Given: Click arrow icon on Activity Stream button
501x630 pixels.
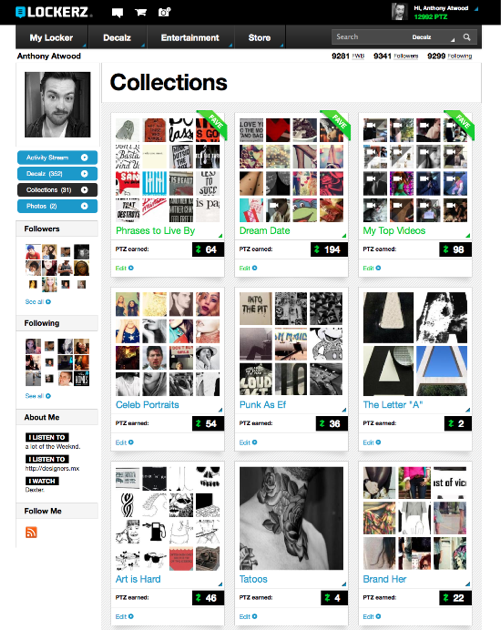Looking at the screenshot, I should 84,158.
